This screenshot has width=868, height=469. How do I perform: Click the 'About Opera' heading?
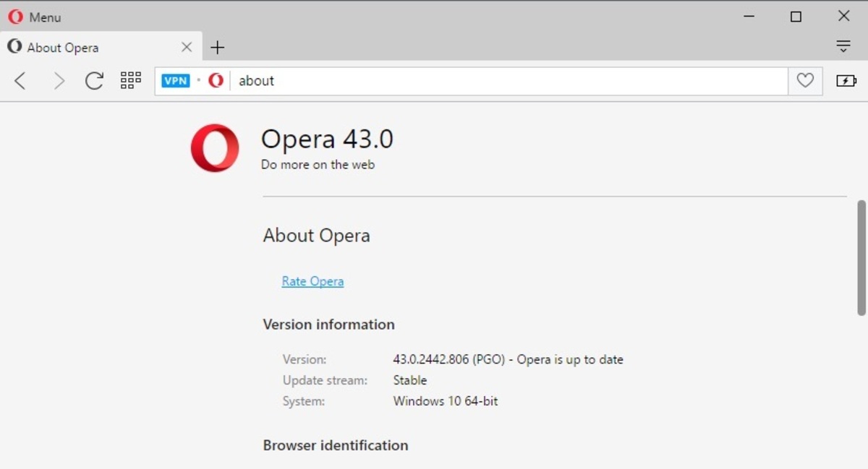(316, 236)
